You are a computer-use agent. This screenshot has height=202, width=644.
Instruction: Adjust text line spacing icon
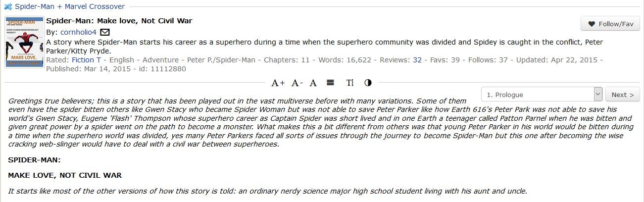(x=331, y=83)
